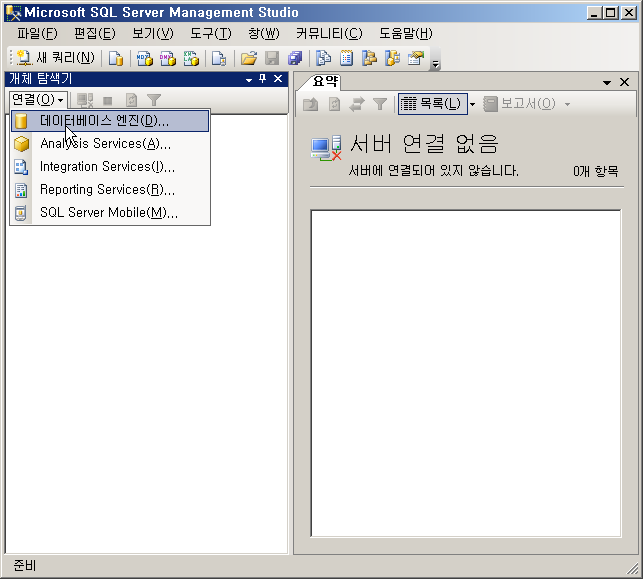
Task: Select 데이터베이스 엔진(D)... from connect menu
Action: (x=110, y=121)
